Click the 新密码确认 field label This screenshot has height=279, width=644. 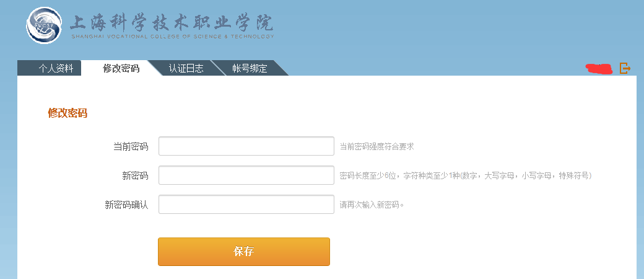point(126,205)
